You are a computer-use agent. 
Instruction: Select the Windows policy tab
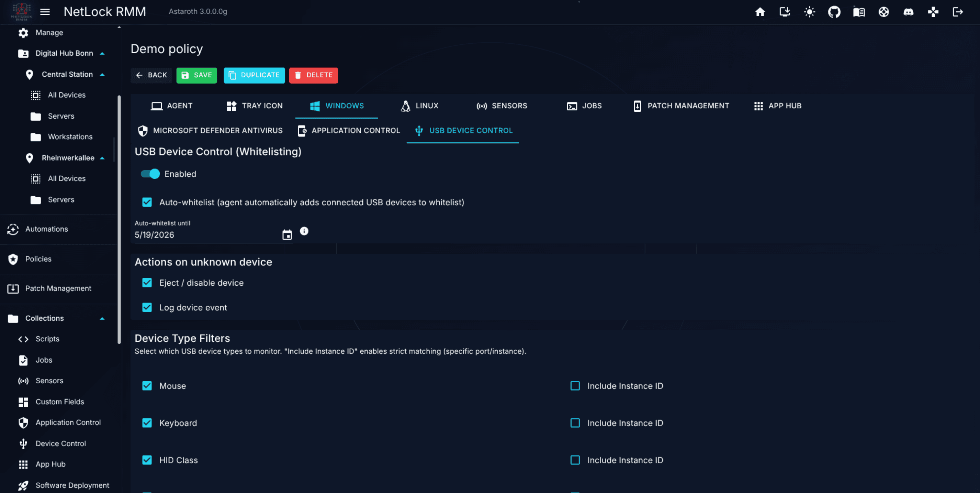click(x=337, y=106)
